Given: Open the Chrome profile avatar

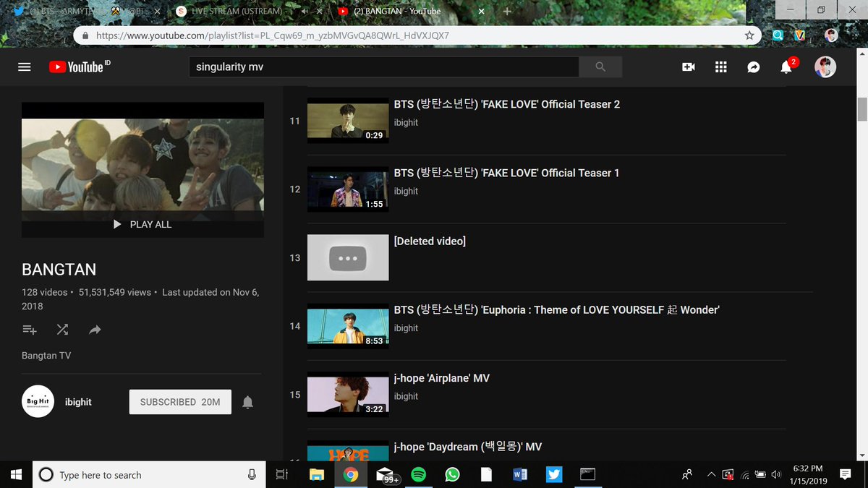Looking at the screenshot, I should pyautogui.click(x=831, y=35).
